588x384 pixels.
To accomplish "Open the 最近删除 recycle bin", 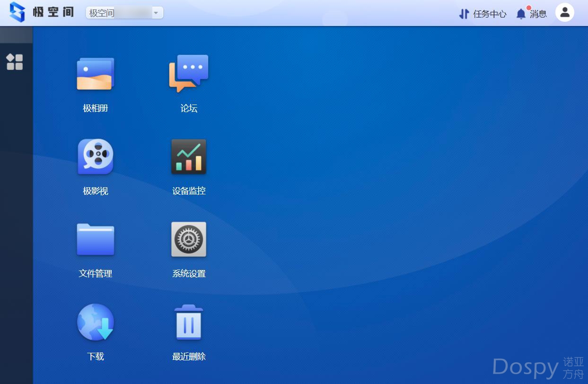I will 189,322.
